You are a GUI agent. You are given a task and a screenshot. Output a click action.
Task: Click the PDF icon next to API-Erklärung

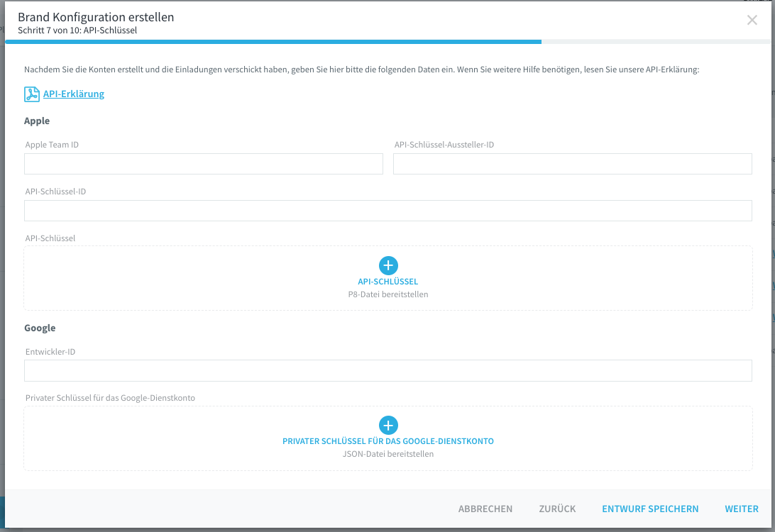pos(32,94)
